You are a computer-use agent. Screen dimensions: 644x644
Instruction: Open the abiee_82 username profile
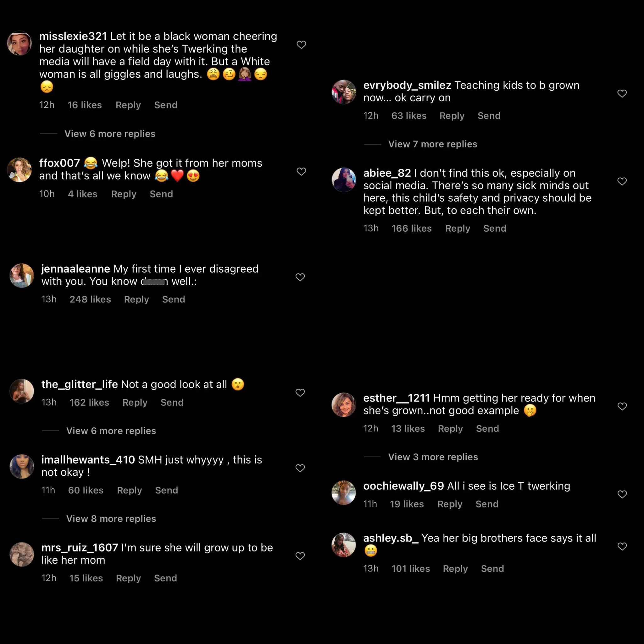coord(387,173)
